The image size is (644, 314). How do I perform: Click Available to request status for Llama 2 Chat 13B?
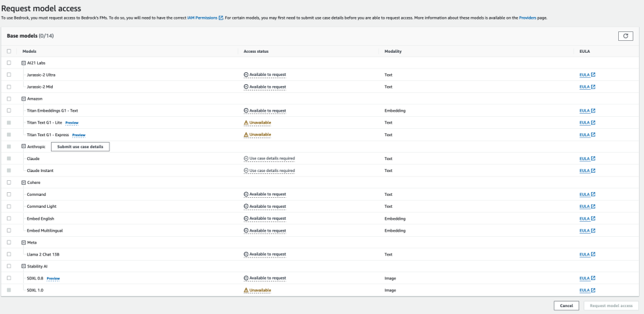[265, 254]
